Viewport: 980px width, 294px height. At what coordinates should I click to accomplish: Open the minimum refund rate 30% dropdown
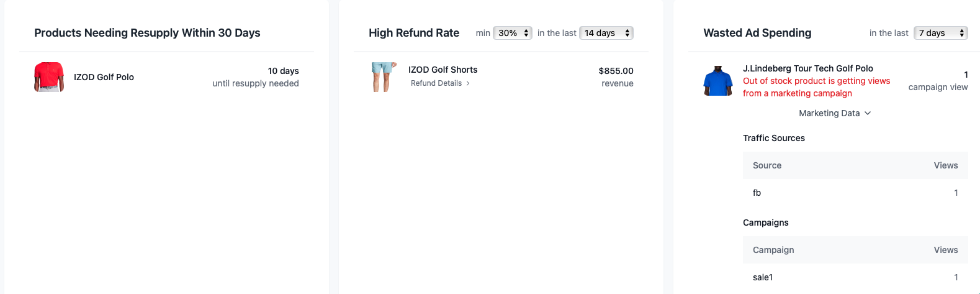tap(512, 33)
